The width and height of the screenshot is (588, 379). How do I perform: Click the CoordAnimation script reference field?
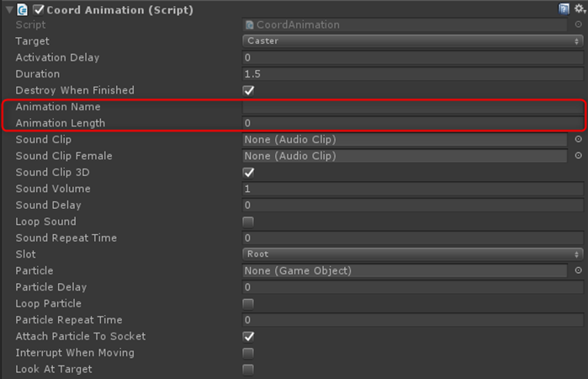[404, 25]
